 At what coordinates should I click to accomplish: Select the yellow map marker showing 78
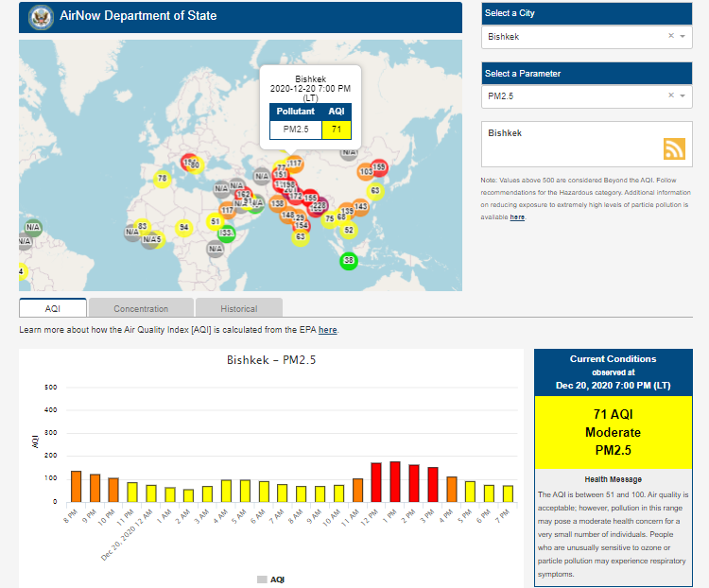[162, 179]
